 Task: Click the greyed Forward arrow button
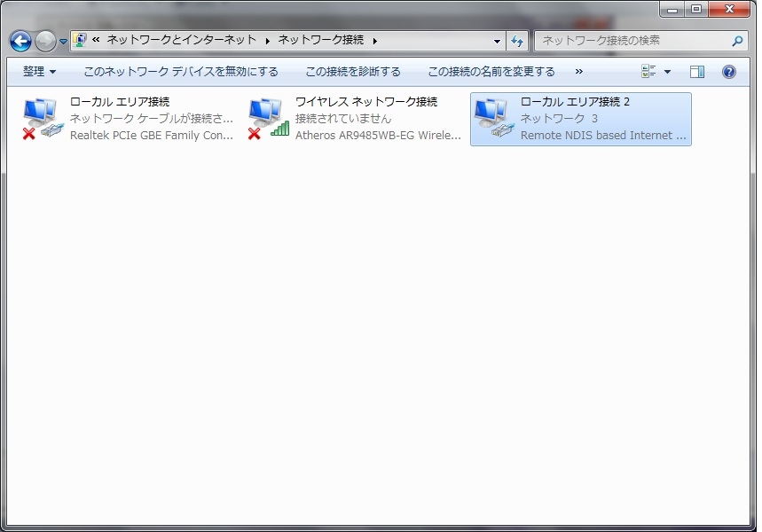[x=45, y=41]
